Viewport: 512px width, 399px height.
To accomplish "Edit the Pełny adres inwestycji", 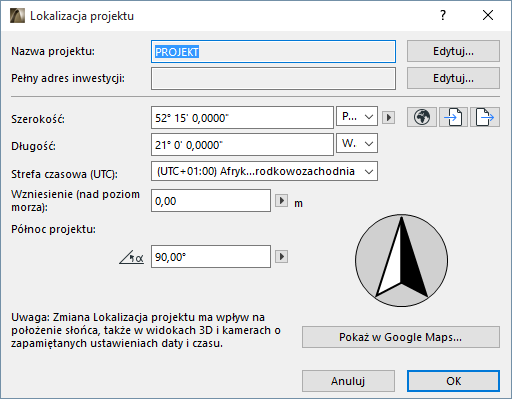I will point(453,78).
